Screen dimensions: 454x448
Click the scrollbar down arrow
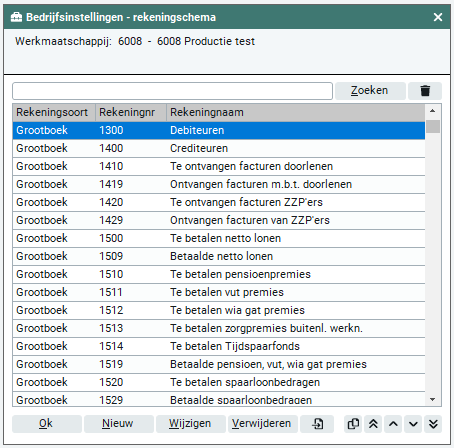tap(433, 399)
